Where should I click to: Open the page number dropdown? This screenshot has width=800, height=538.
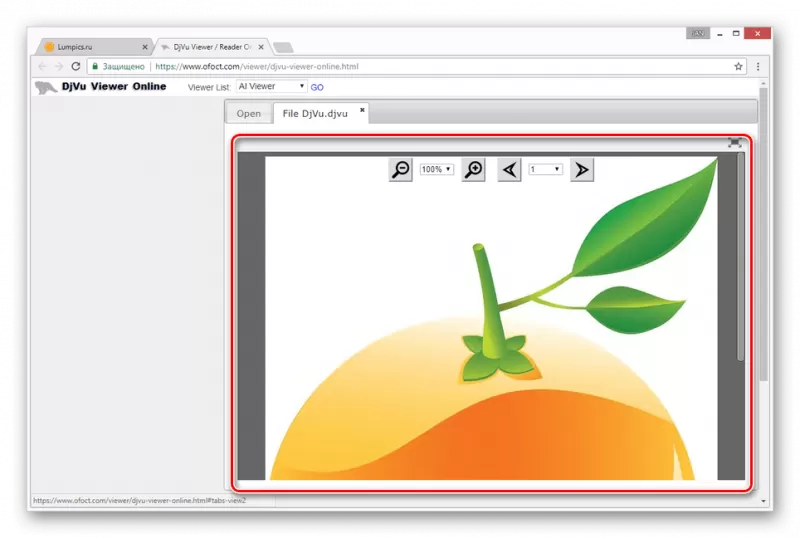545,169
